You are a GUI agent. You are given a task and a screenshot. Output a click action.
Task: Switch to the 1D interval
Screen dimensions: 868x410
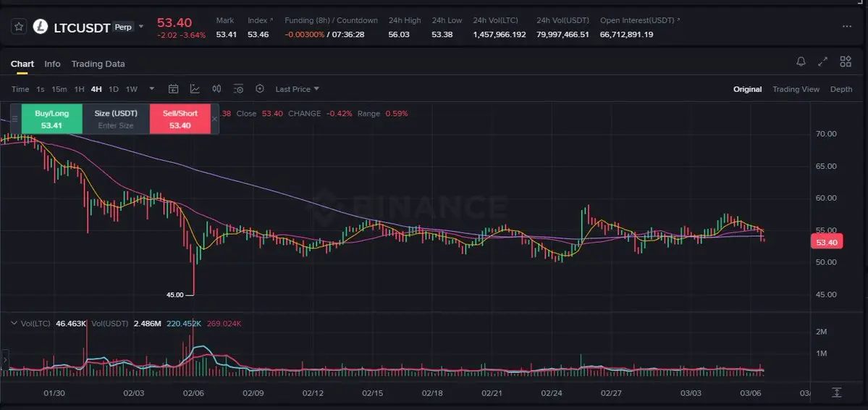[114, 89]
